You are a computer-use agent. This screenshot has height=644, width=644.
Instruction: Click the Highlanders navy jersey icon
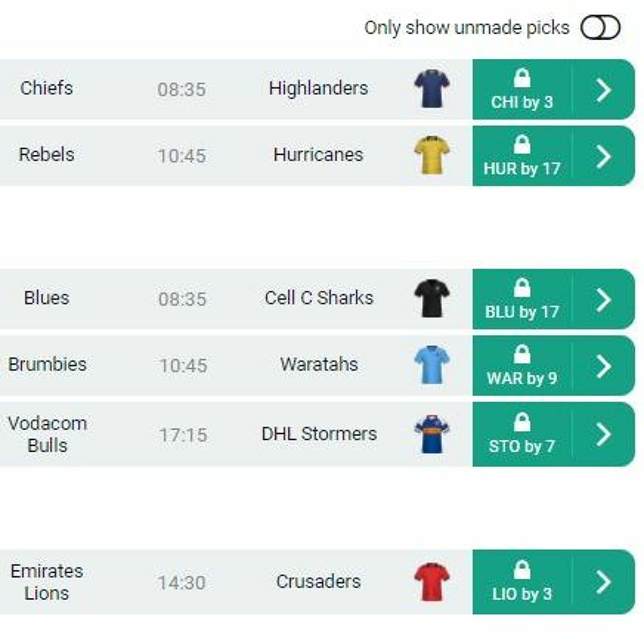(432, 89)
